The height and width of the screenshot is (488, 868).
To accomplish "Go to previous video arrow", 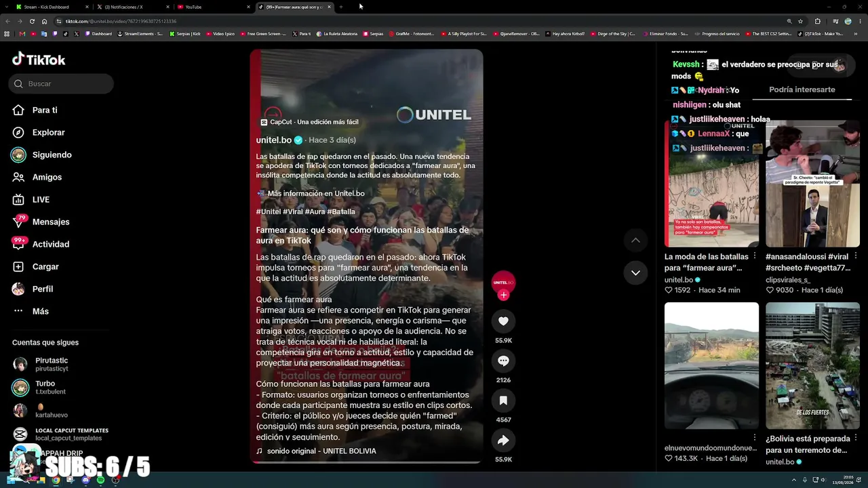I will point(635,240).
